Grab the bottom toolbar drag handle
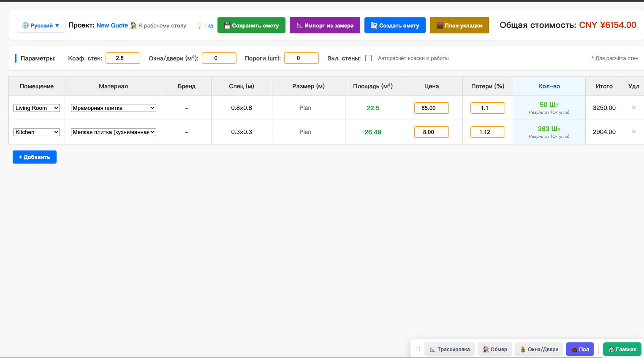This screenshot has height=358, width=644. coord(418,350)
